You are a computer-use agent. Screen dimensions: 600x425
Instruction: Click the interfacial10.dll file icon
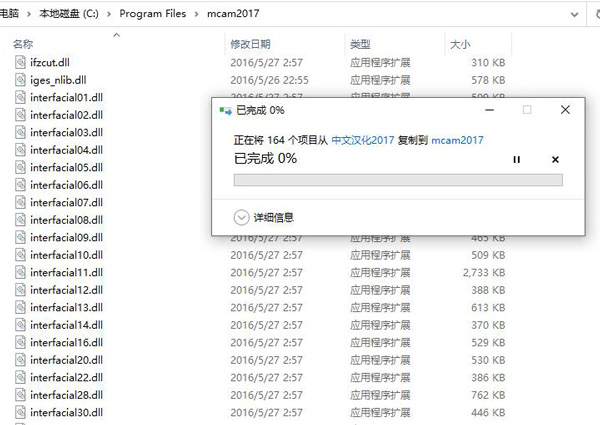[x=20, y=255]
